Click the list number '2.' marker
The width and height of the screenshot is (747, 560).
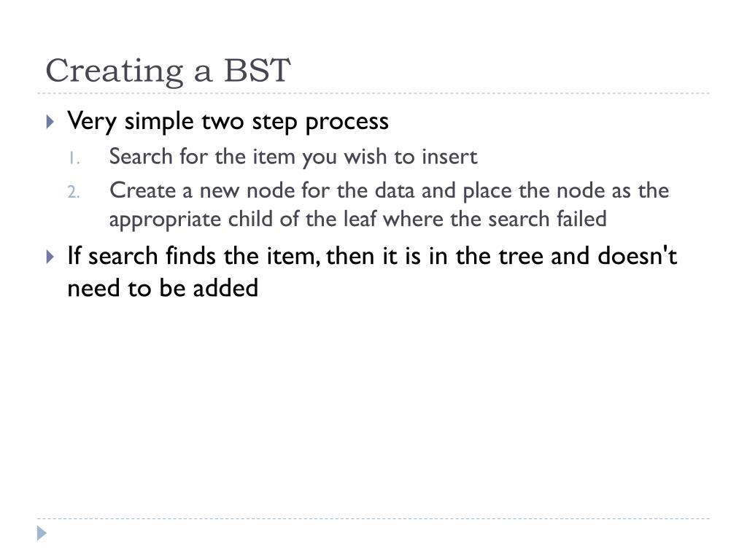click(74, 192)
